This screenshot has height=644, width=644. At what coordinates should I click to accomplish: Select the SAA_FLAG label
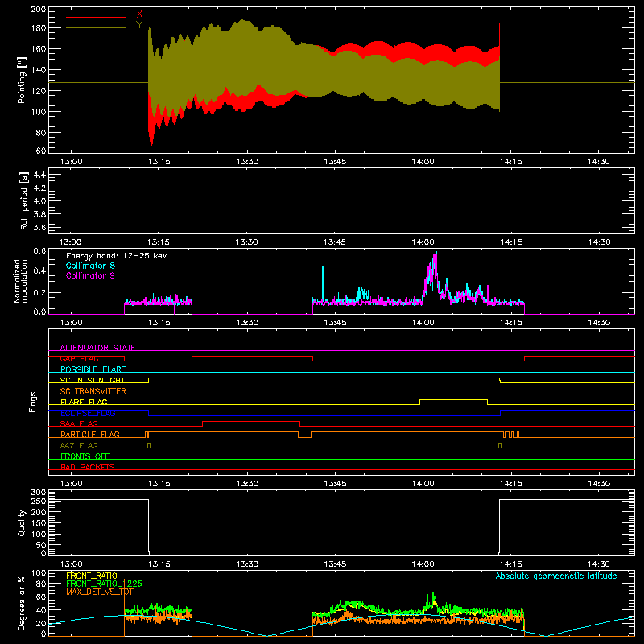coord(79,423)
